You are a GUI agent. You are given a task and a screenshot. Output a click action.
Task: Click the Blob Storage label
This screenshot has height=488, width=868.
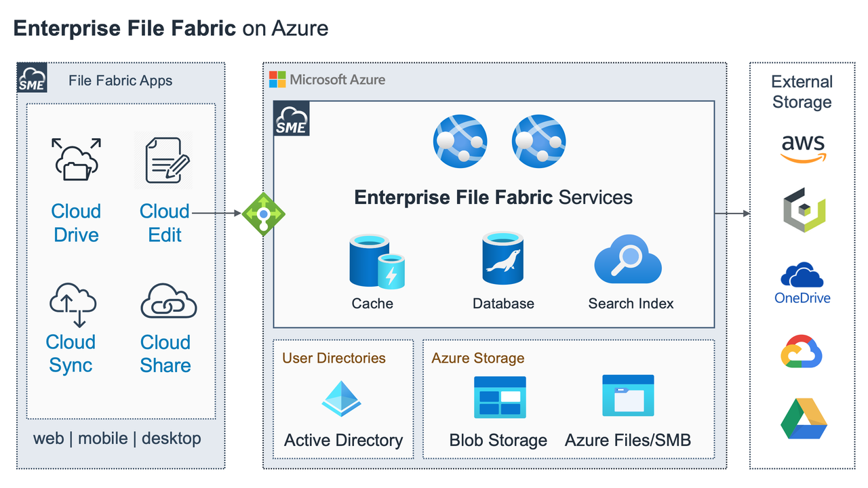pos(498,441)
